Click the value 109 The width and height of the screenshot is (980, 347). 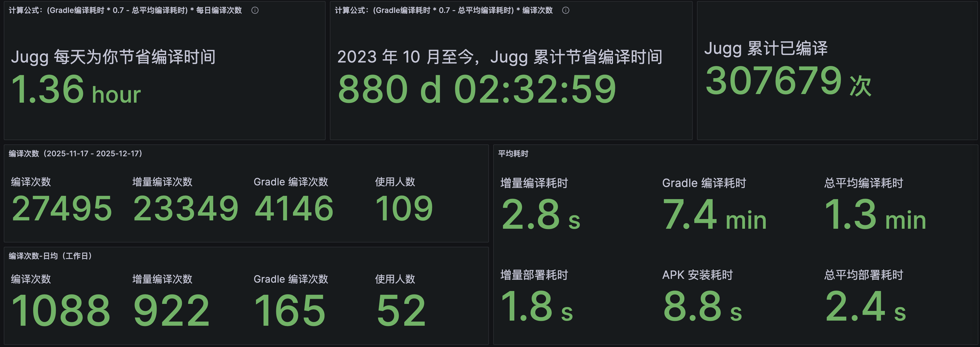(x=404, y=208)
